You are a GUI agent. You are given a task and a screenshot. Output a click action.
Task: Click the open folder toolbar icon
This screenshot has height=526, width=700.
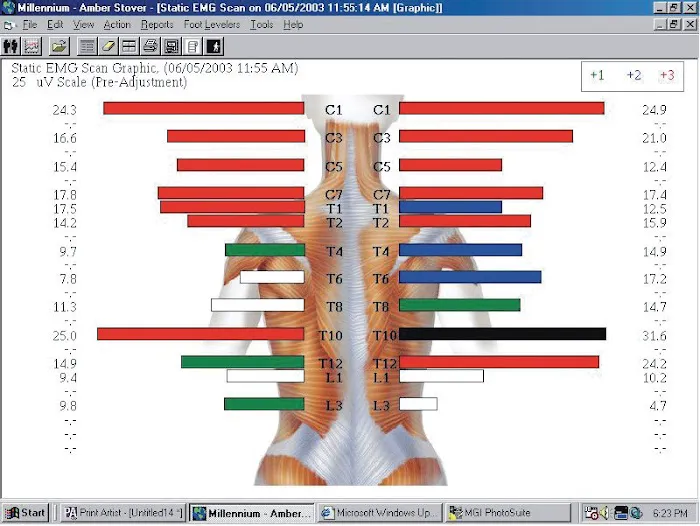click(59, 46)
